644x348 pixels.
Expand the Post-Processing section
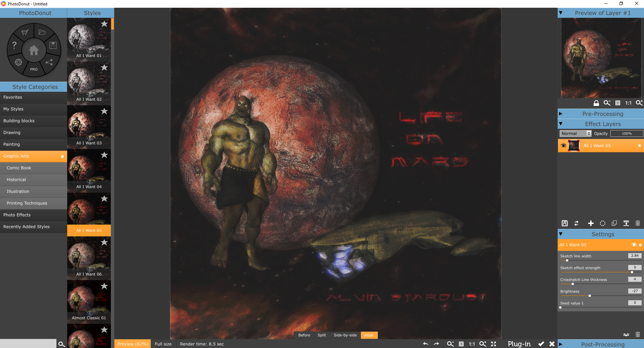pyautogui.click(x=560, y=344)
